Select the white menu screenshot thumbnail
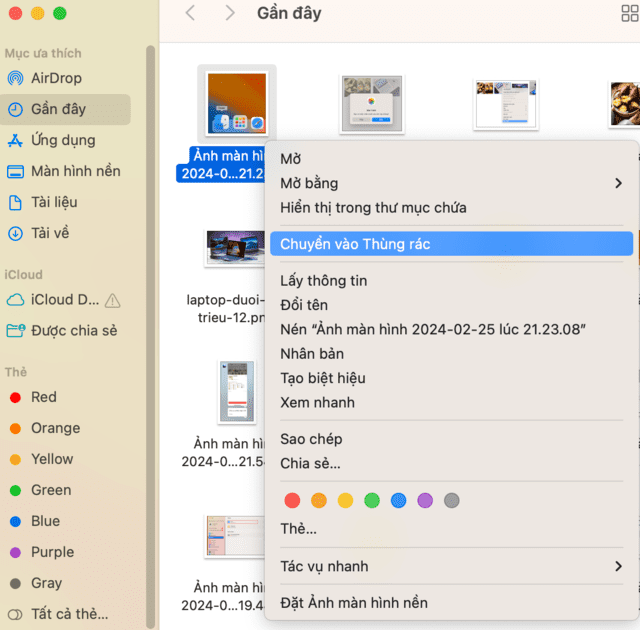The image size is (640, 630). click(506, 104)
